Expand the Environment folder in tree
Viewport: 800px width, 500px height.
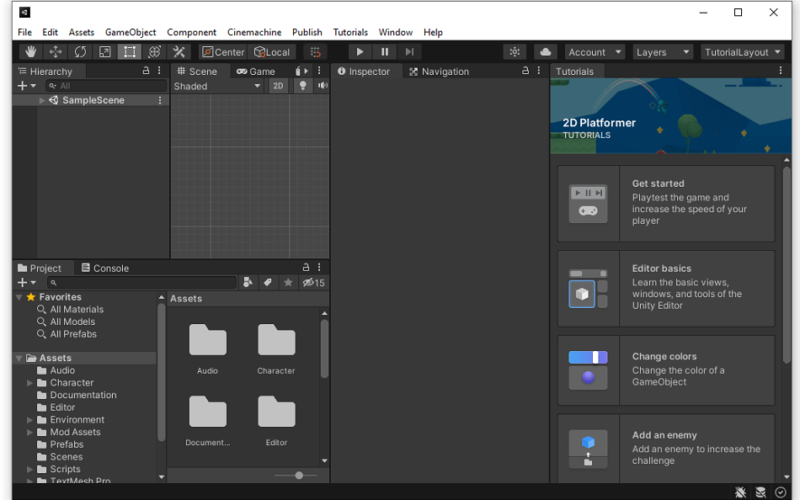tap(30, 420)
